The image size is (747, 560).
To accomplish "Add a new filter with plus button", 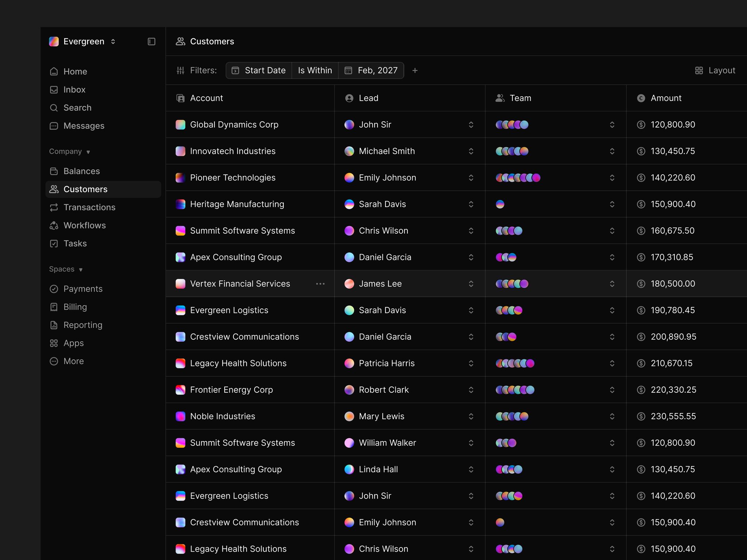I will click(415, 70).
